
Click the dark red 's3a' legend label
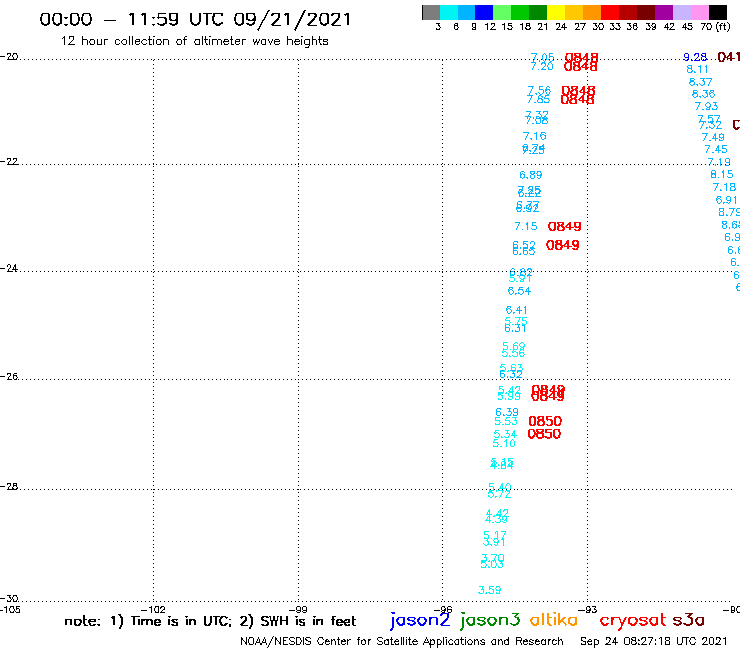click(689, 620)
